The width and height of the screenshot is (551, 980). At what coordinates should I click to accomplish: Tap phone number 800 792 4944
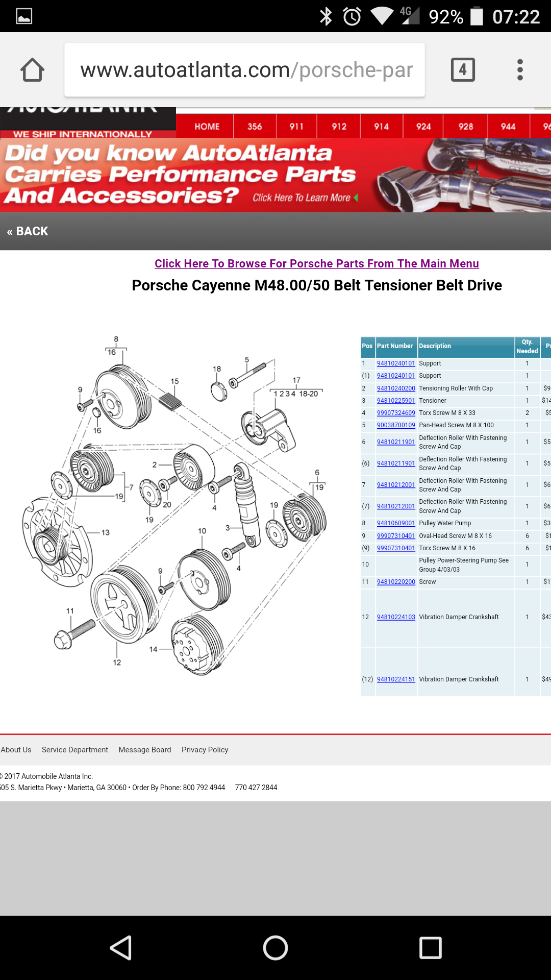204,788
